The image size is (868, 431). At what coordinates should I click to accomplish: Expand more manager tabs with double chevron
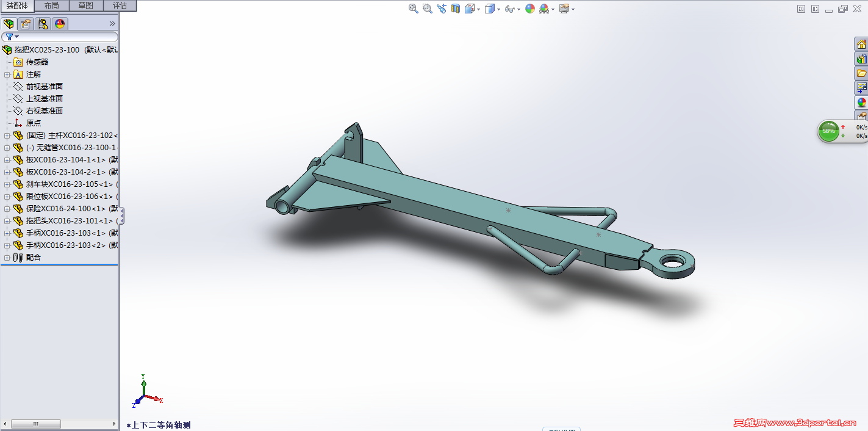pyautogui.click(x=112, y=24)
